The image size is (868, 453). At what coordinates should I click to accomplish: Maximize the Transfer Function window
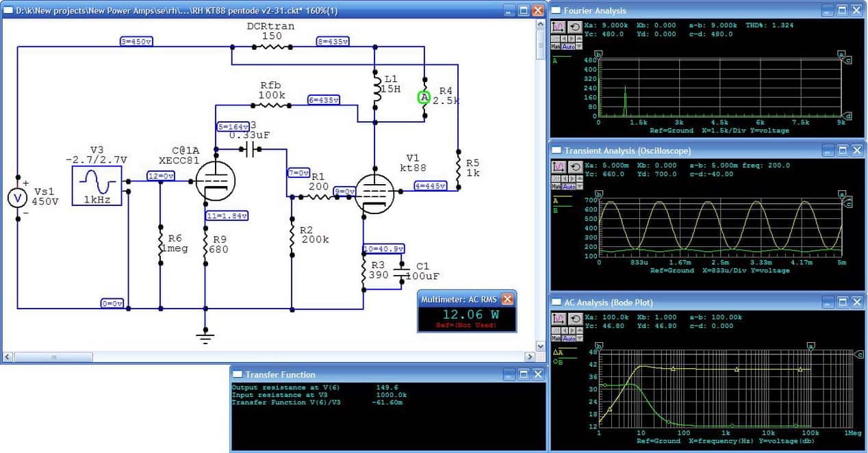coord(523,374)
